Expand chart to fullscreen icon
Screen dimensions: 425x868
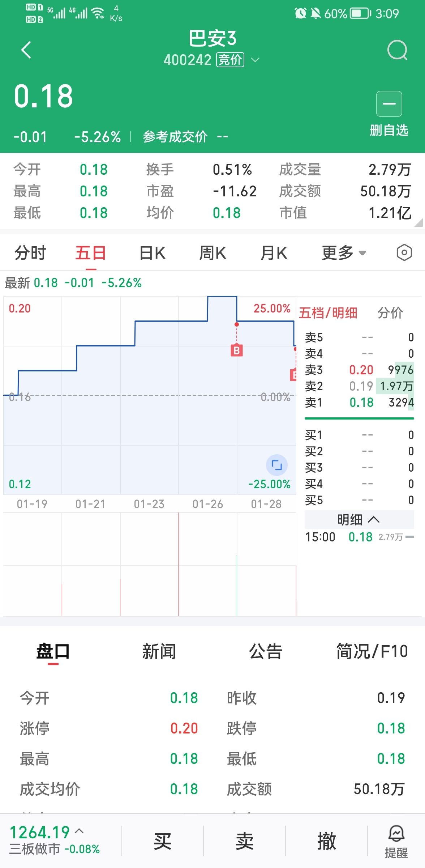pyautogui.click(x=276, y=465)
